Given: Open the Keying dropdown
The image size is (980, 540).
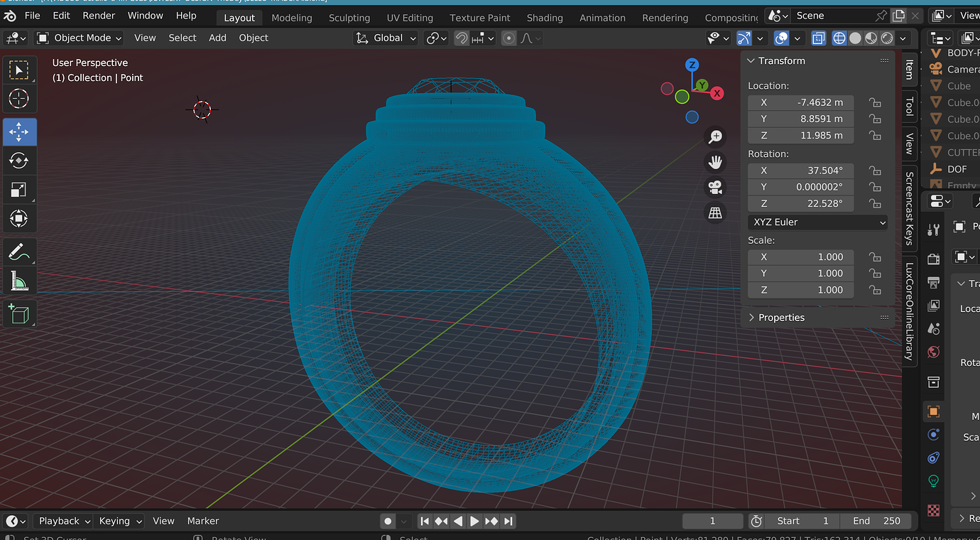Looking at the screenshot, I should 119,521.
